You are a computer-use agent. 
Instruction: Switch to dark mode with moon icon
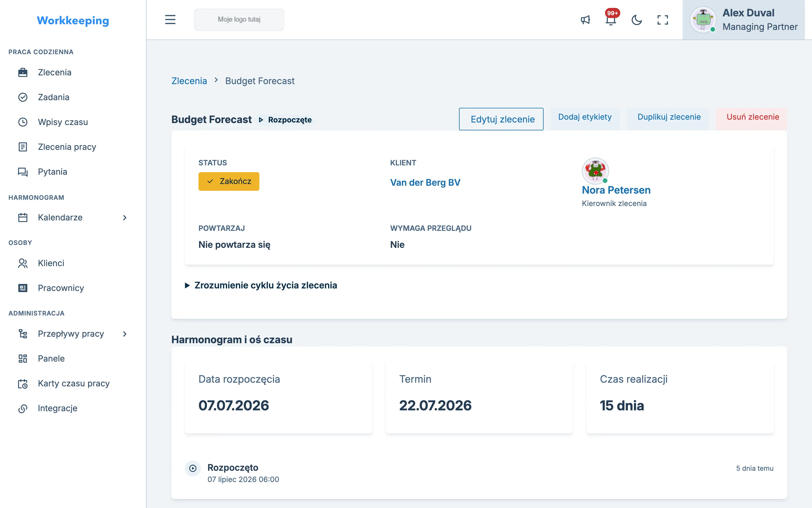pyautogui.click(x=637, y=20)
